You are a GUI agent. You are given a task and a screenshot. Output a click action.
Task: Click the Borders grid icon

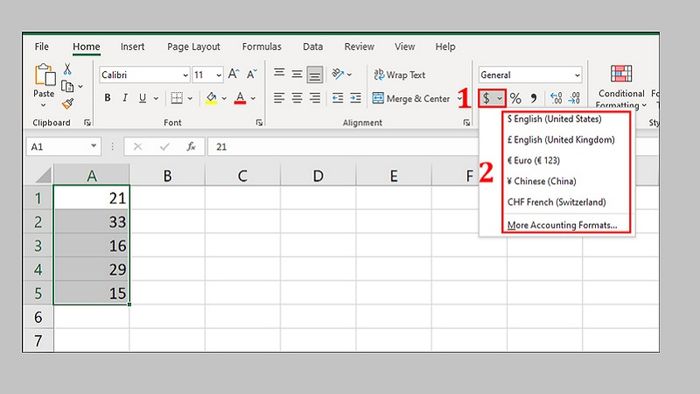point(177,98)
